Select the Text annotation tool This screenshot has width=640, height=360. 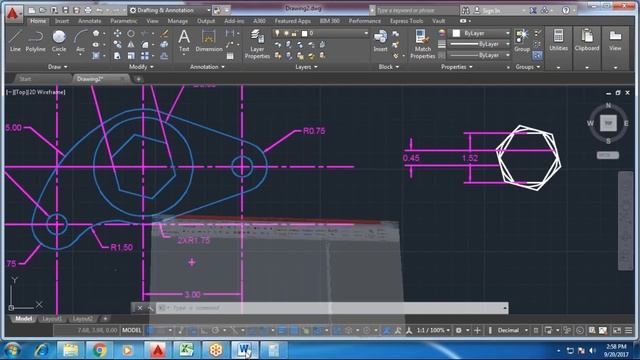coord(184,41)
